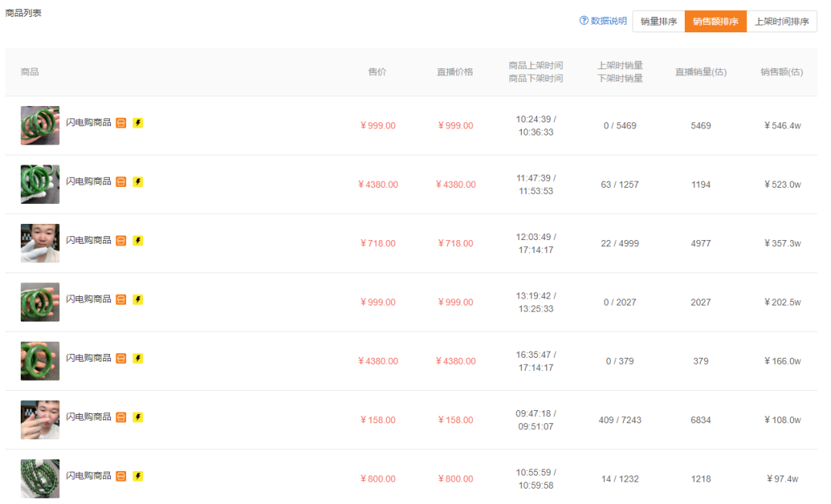
Task: Click the product thumbnail in the ¥357.3w row
Action: (x=40, y=243)
